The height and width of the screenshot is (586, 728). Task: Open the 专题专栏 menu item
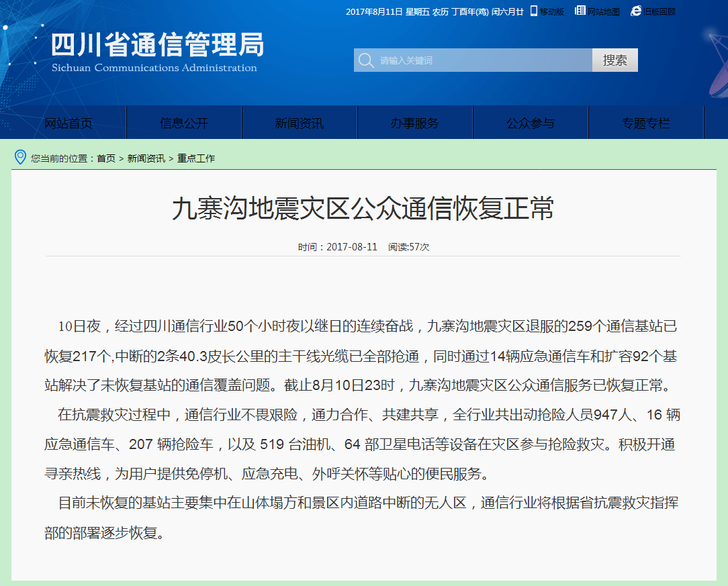click(x=646, y=123)
